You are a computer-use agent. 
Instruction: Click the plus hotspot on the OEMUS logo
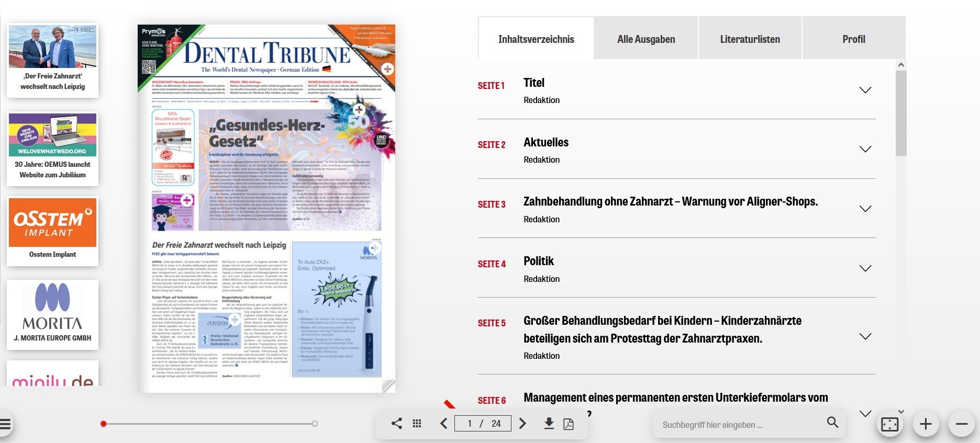pyautogui.click(x=235, y=319)
